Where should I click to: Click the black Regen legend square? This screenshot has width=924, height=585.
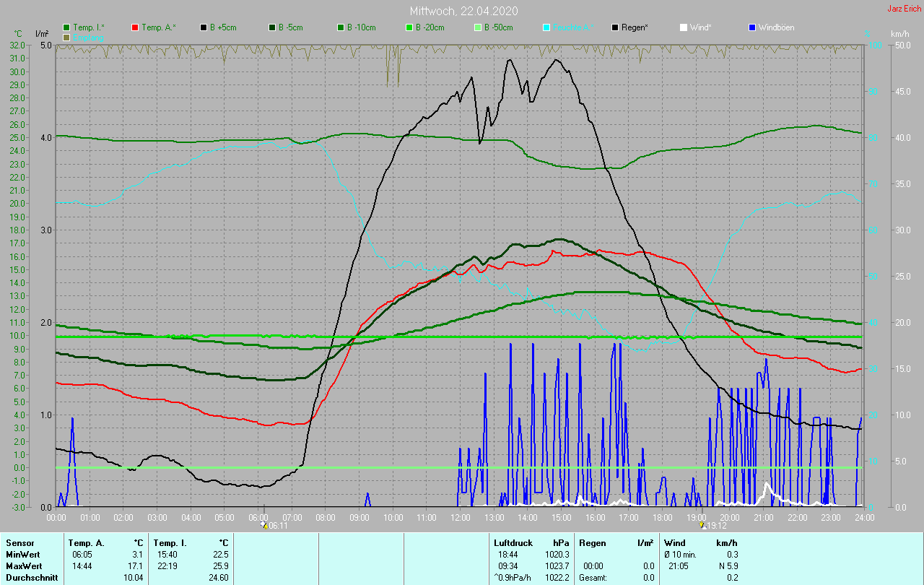coord(615,27)
